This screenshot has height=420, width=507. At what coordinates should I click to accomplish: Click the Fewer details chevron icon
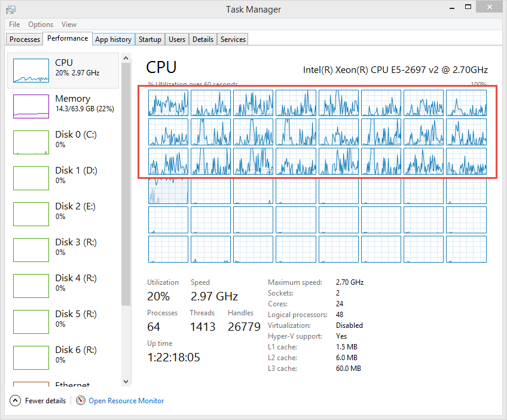tap(16, 401)
